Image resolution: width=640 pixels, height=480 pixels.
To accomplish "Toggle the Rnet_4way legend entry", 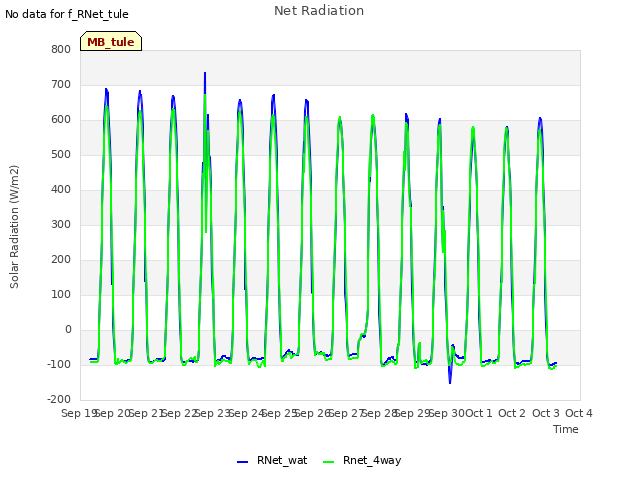I will tap(362, 460).
